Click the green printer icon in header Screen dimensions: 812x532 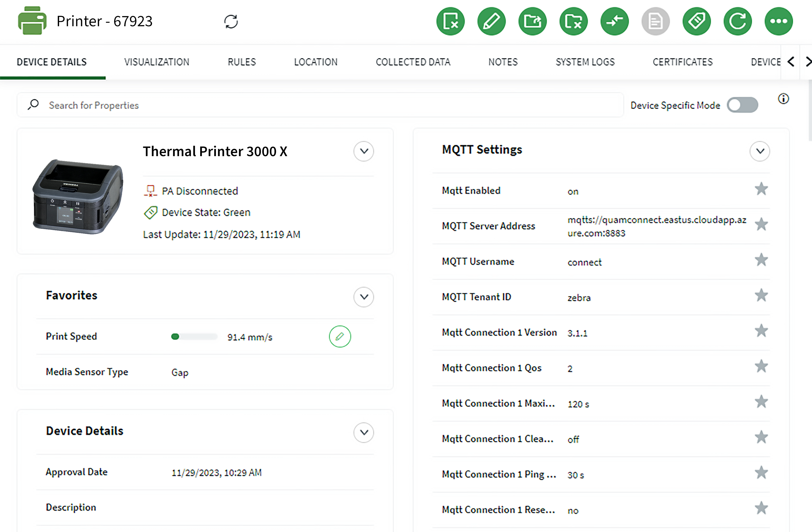(x=32, y=20)
